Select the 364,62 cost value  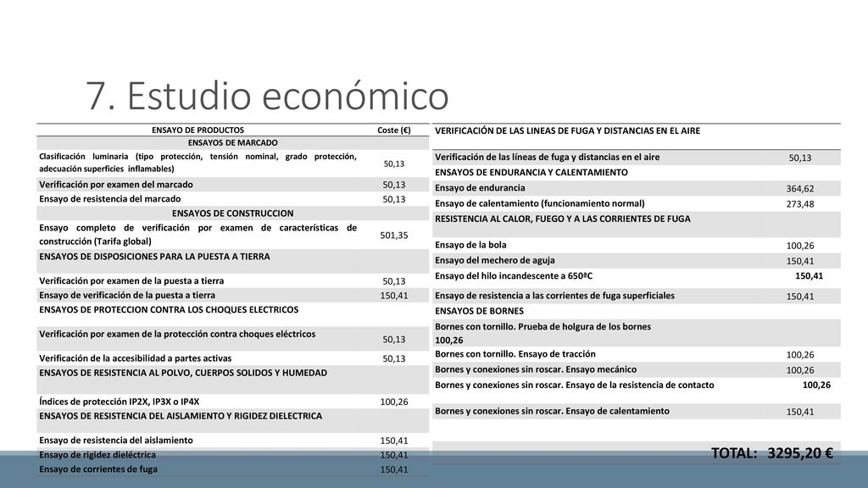click(800, 189)
